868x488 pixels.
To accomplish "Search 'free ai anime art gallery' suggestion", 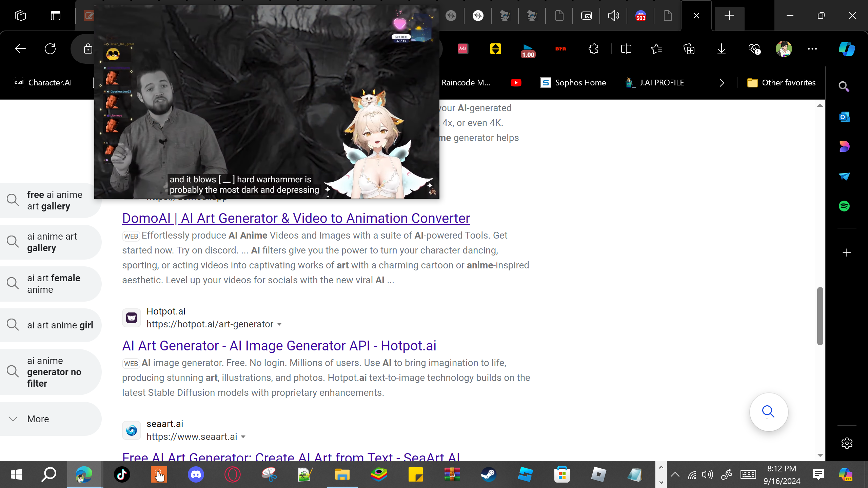I will 50,200.
